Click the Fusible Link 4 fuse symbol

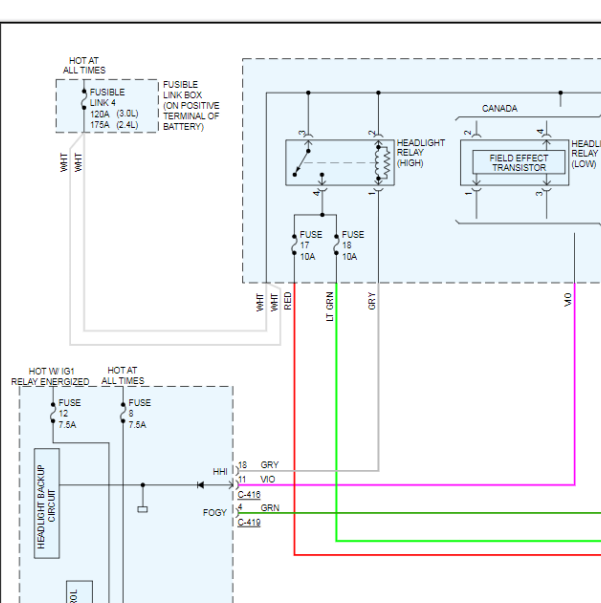tap(83, 103)
